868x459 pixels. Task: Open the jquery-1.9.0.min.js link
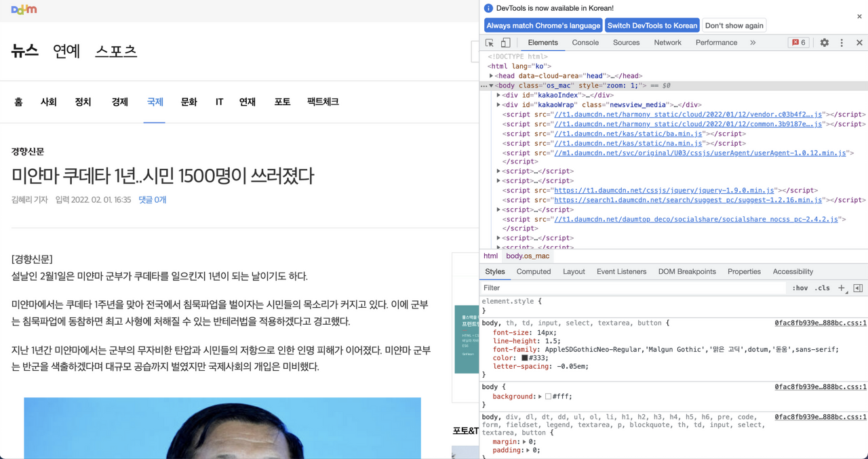[x=664, y=191]
